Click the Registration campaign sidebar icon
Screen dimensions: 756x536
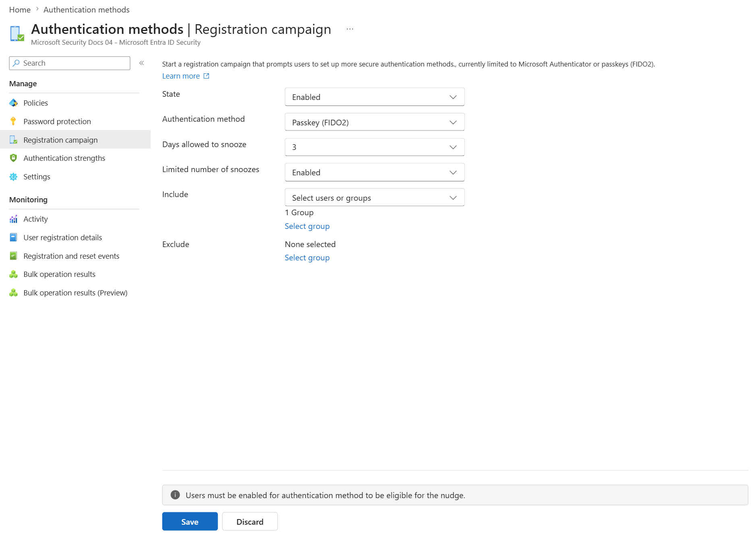pyautogui.click(x=13, y=140)
